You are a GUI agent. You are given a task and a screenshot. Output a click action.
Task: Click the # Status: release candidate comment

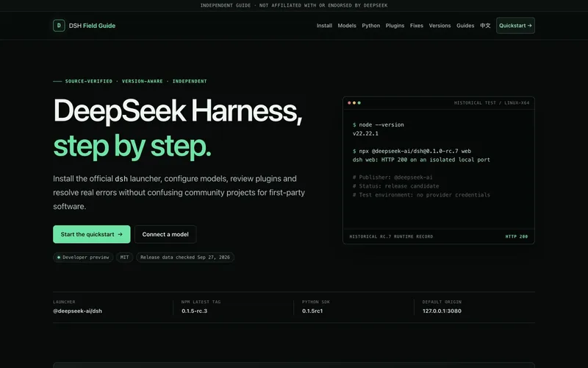pos(395,186)
